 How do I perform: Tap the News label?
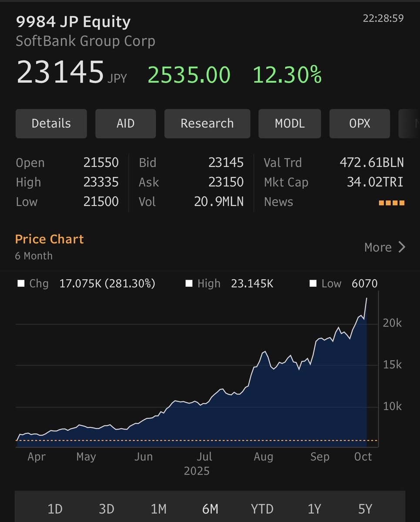tap(279, 201)
